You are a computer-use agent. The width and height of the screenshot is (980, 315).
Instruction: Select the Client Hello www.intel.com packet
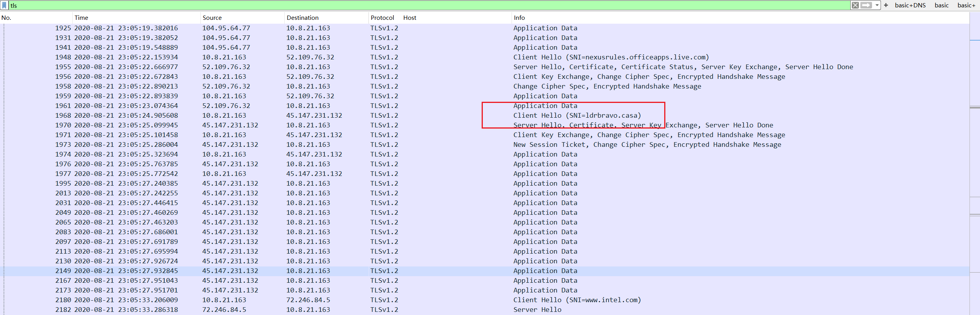577,300
